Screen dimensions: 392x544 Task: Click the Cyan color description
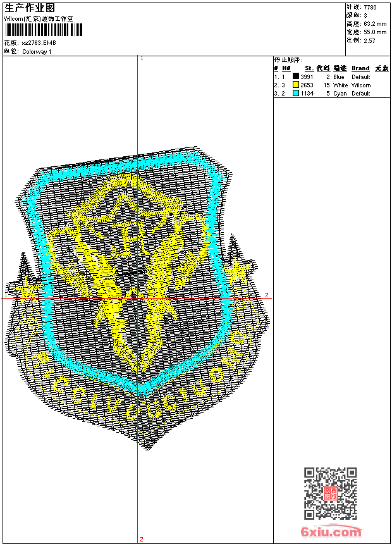pyautogui.click(x=340, y=94)
